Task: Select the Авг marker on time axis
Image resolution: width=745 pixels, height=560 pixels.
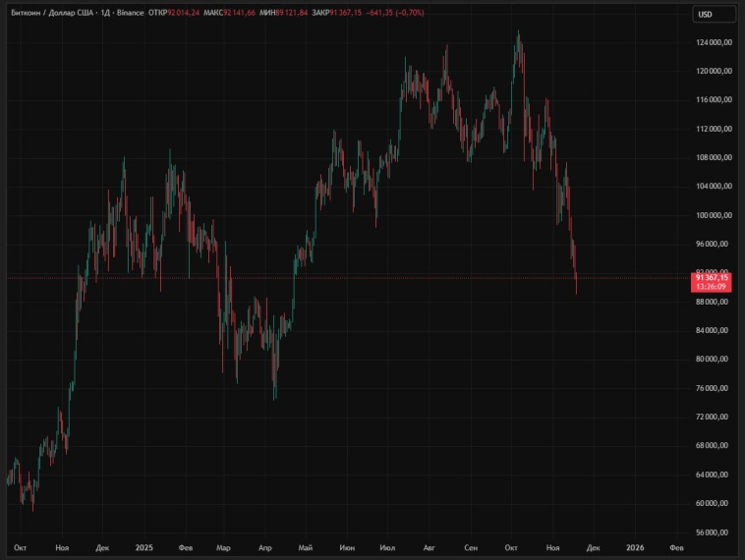Action: click(x=428, y=547)
